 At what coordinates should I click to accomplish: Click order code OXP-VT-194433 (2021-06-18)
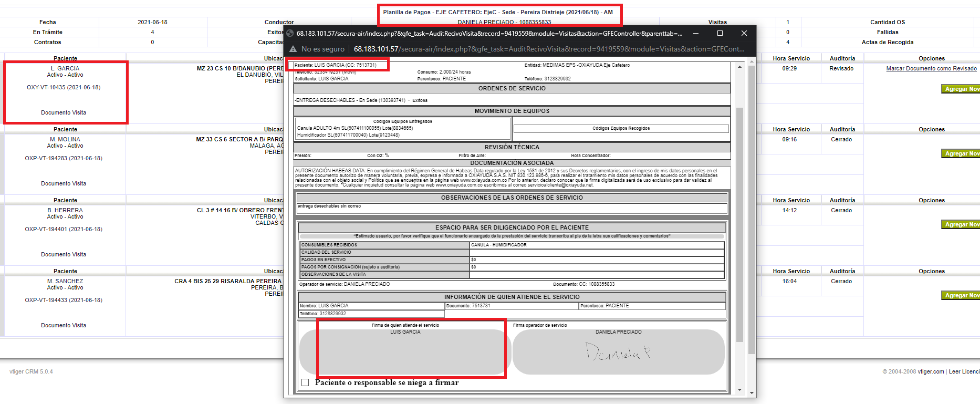pyautogui.click(x=64, y=300)
